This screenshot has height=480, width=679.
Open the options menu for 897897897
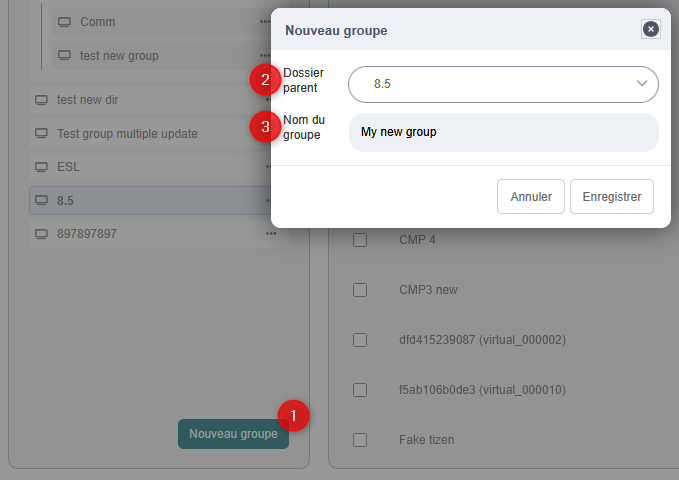click(271, 233)
